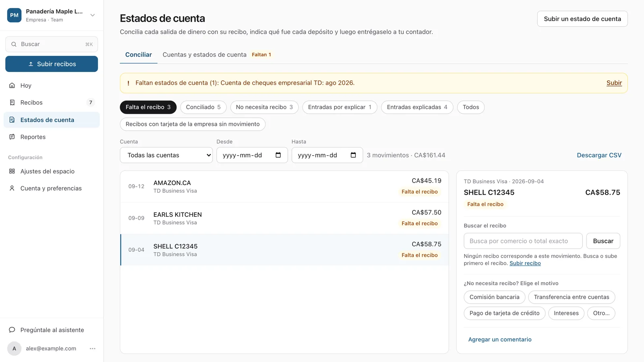
Task: Open Recibos in the sidebar
Action: coord(52,103)
